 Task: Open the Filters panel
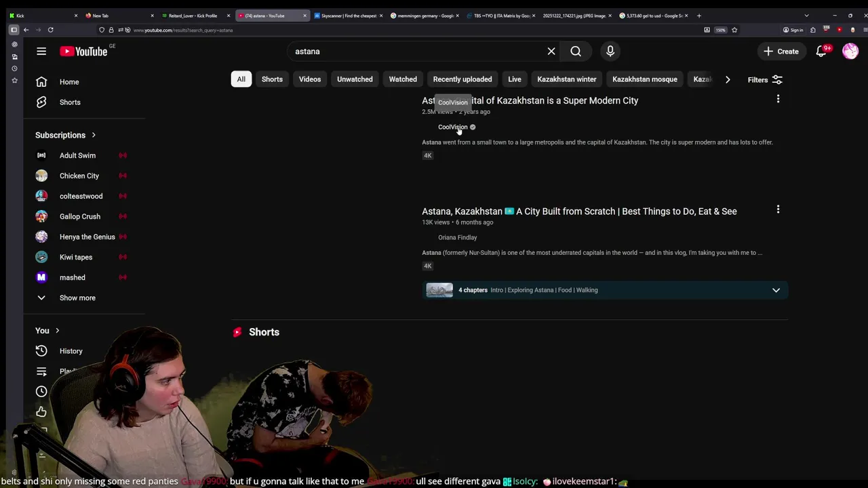[x=765, y=80]
